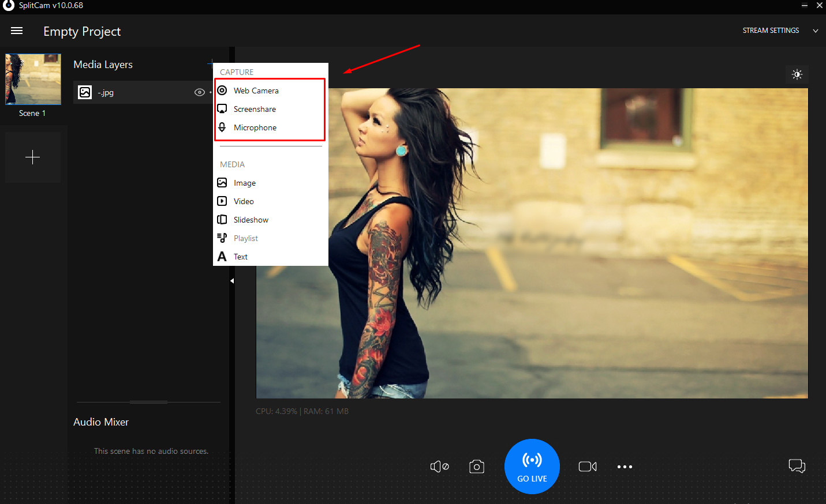This screenshot has width=826, height=504.
Task: Collapse the left panel with the arrow
Action: (x=232, y=281)
